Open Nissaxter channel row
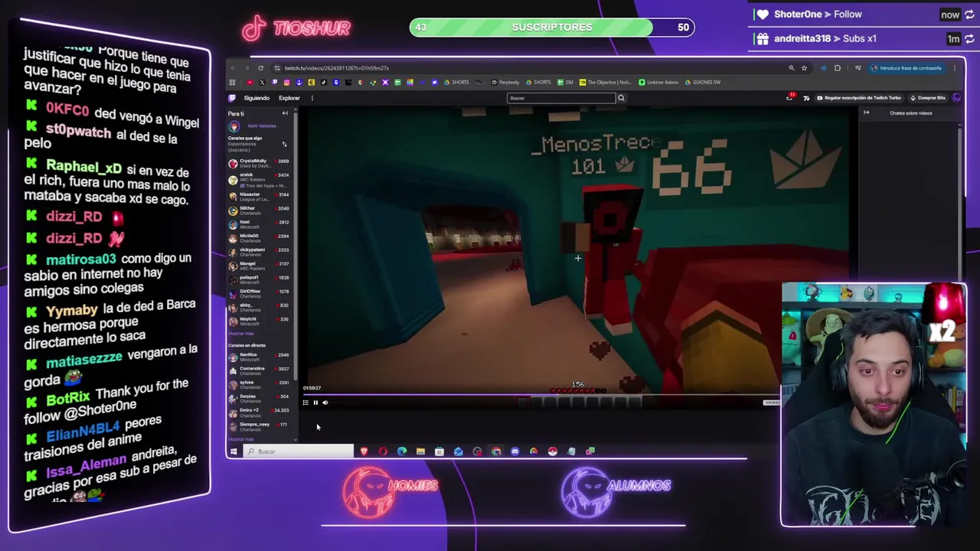The image size is (980, 551). (259, 197)
